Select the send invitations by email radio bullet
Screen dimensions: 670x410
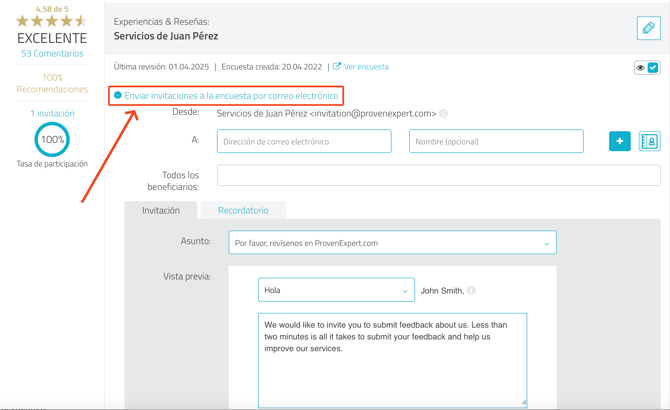click(x=118, y=96)
